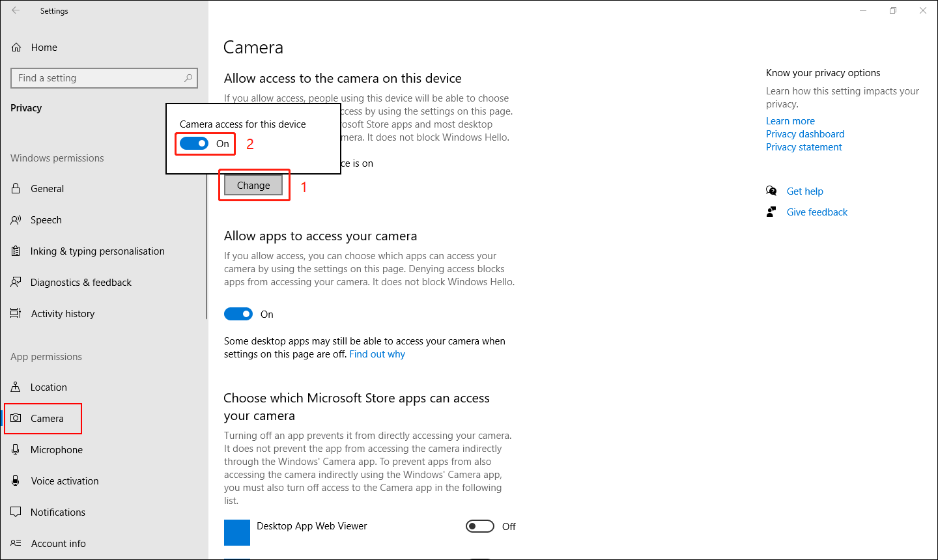938x560 pixels.
Task: Click the Find out why link
Action: click(377, 354)
